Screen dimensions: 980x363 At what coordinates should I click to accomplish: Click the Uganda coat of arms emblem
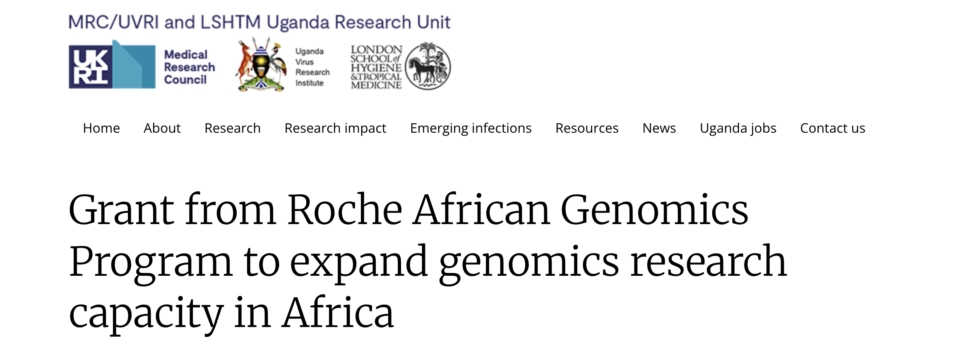click(x=262, y=64)
